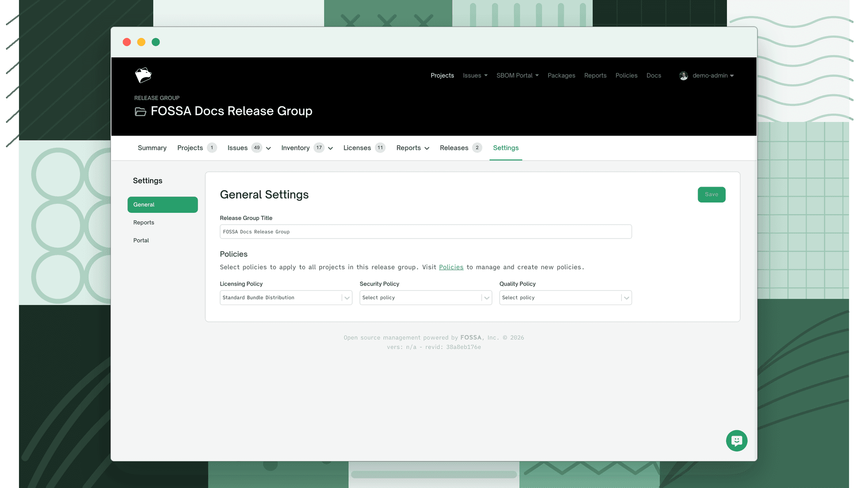Expand the demo-admin account menu
Image resolution: width=868 pixels, height=488 pixels.
(x=713, y=75)
